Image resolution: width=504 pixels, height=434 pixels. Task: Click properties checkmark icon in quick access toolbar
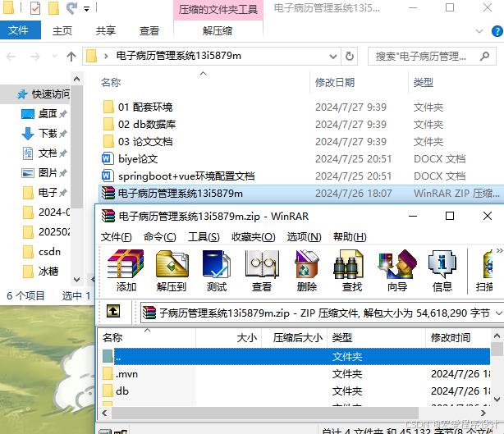(35, 8)
